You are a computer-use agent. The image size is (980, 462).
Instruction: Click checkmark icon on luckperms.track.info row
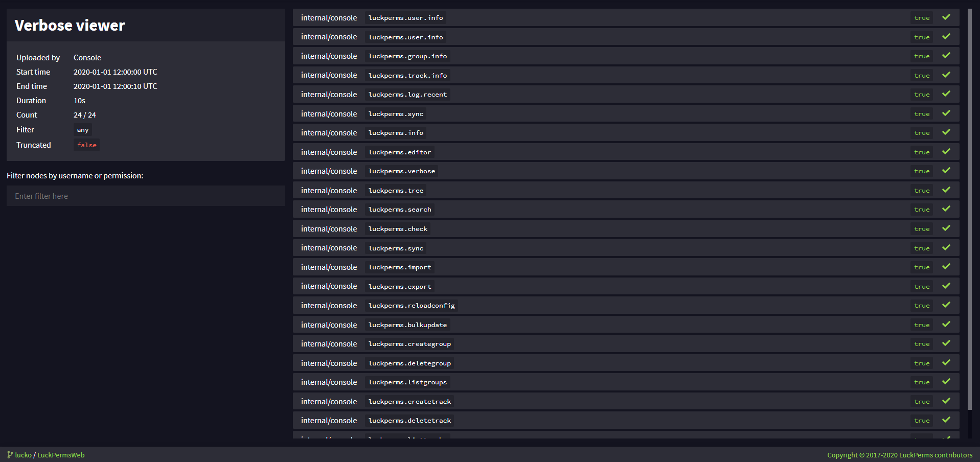point(946,75)
